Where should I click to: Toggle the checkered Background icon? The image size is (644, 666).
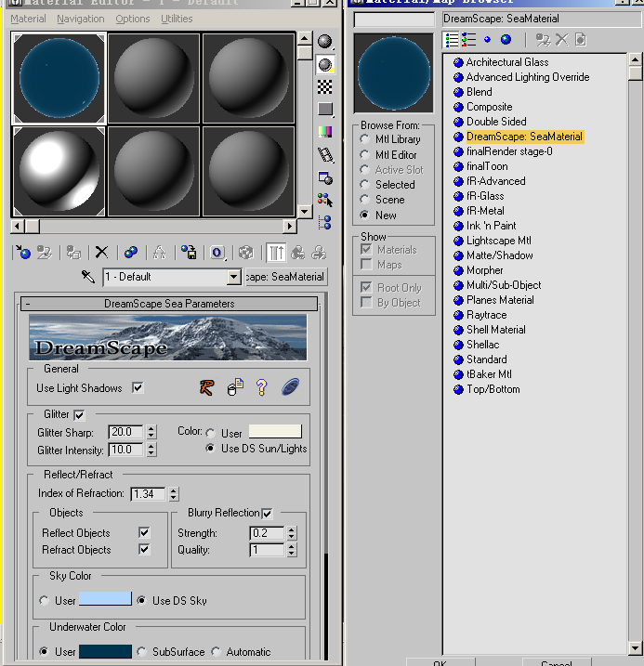(x=325, y=87)
